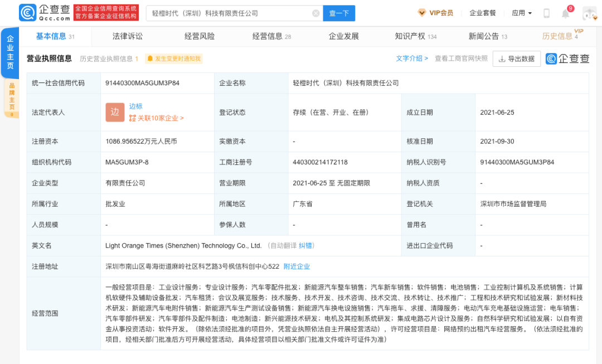Click the Qcc.com logo
602x364 pixels.
45,13
